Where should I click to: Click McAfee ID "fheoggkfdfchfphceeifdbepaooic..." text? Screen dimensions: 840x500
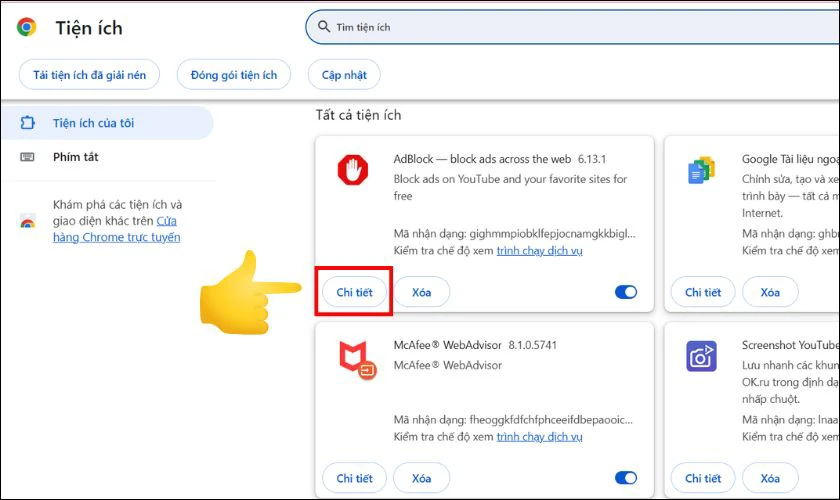coord(551,420)
